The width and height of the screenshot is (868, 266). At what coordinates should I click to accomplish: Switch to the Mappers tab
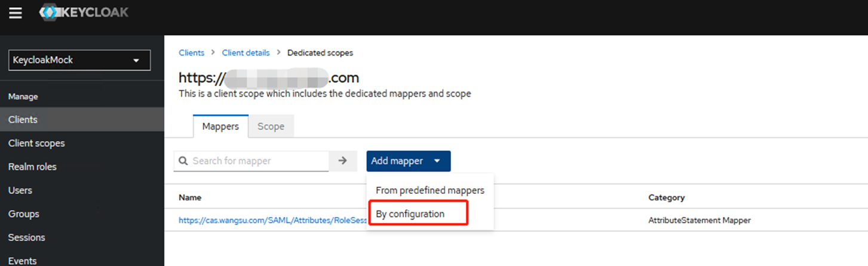(x=220, y=126)
